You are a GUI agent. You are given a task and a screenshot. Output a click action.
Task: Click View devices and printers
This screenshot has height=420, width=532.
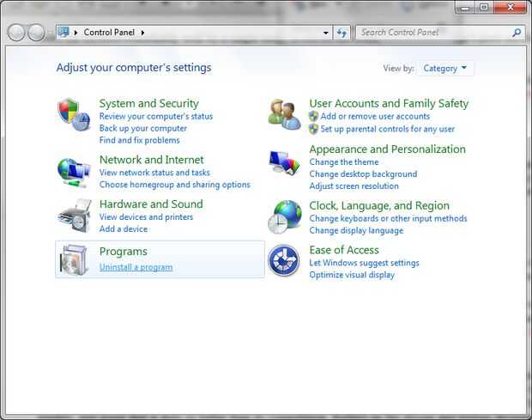click(146, 217)
